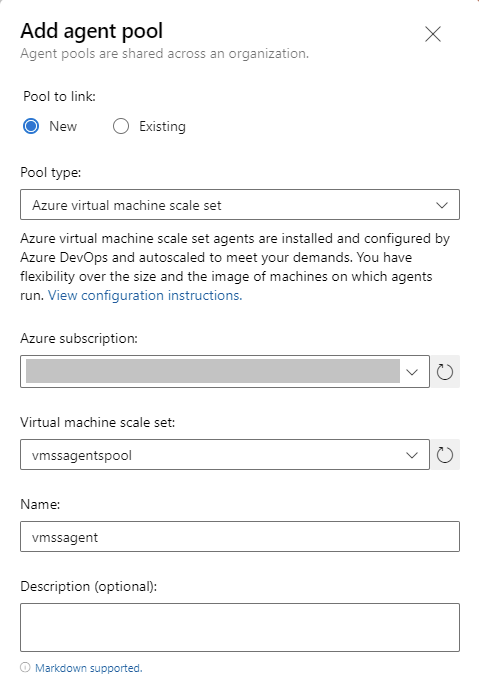Viewport: 479px width, 691px height.
Task: Open the View configuration instructions link
Action: point(145,295)
